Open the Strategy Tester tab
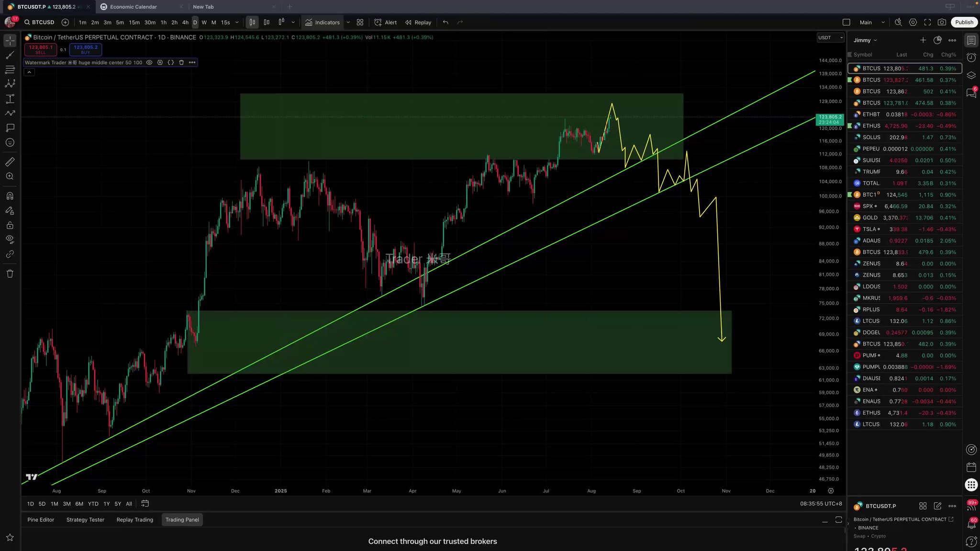Image resolution: width=980 pixels, height=551 pixels. click(85, 520)
